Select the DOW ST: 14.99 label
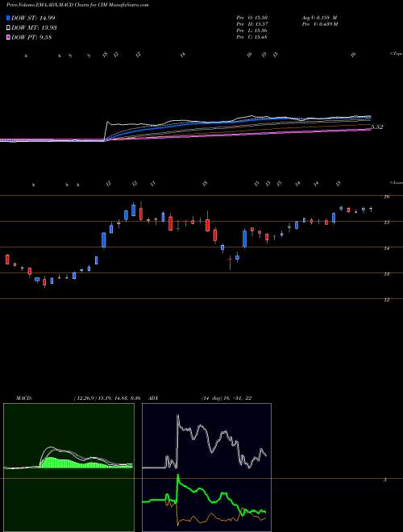The height and width of the screenshot is (532, 403). [33, 18]
